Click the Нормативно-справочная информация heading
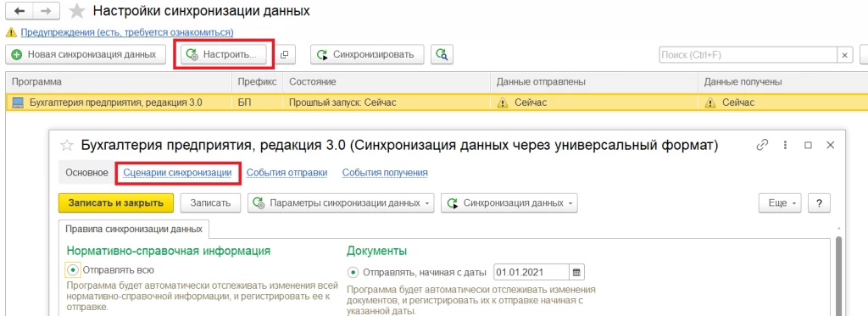Viewport: 868px width, 316px height. click(x=169, y=251)
